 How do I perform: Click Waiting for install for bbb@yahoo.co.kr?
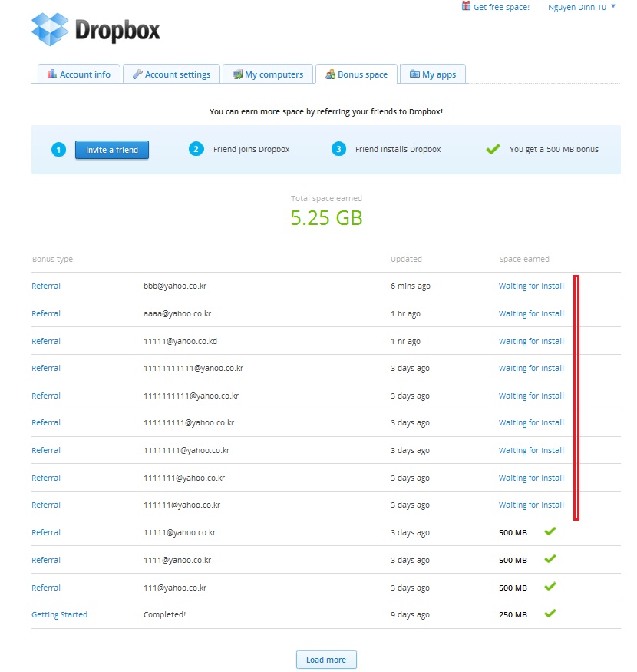531,286
